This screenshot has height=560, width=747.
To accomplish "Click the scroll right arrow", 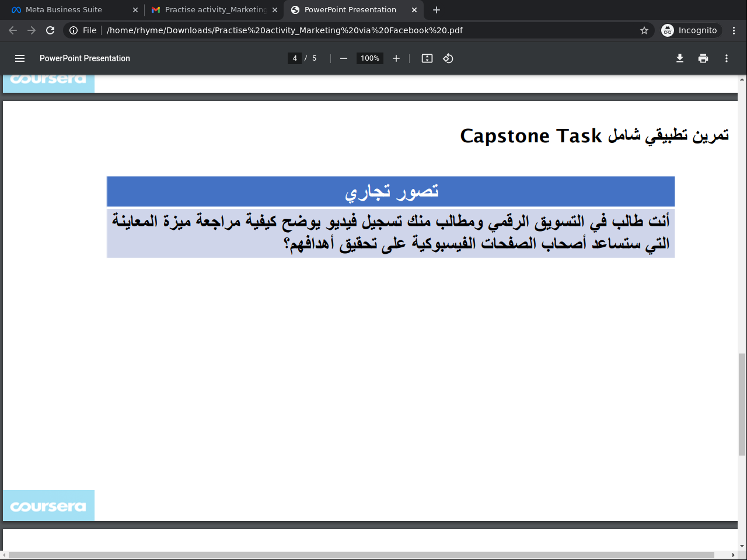I will pyautogui.click(x=734, y=555).
